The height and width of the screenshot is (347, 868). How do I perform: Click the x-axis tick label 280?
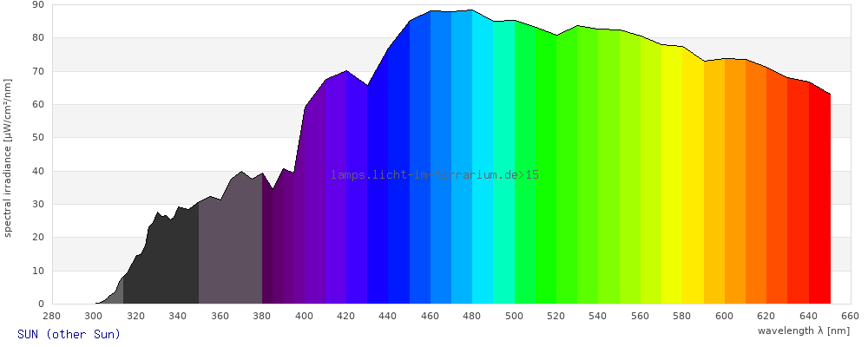[51, 316]
